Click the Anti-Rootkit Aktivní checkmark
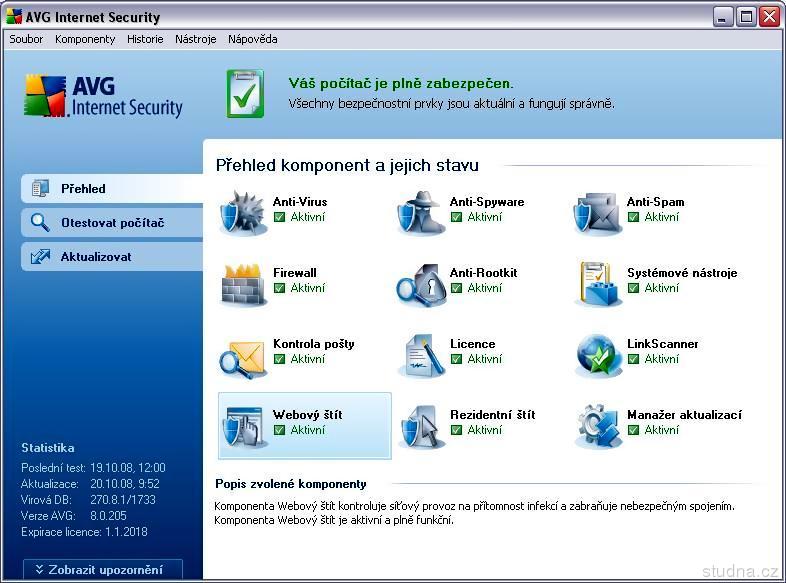This screenshot has height=583, width=786. point(456,288)
